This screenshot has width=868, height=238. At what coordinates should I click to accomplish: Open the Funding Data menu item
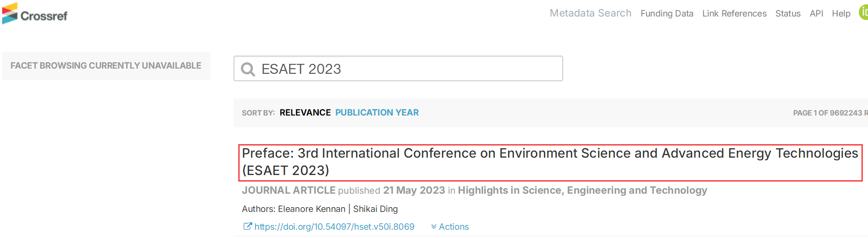coord(667,13)
